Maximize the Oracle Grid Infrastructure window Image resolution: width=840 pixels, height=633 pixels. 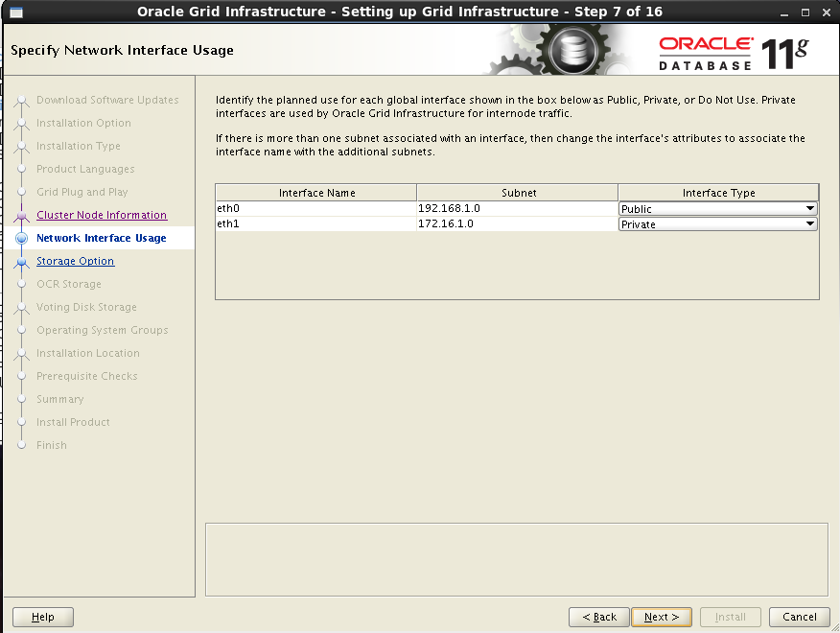click(805, 12)
